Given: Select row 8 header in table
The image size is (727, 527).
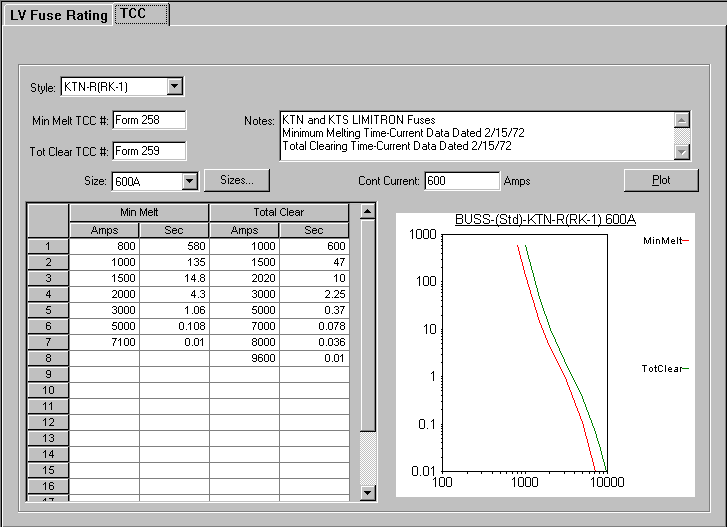Looking at the screenshot, I should (47, 358).
